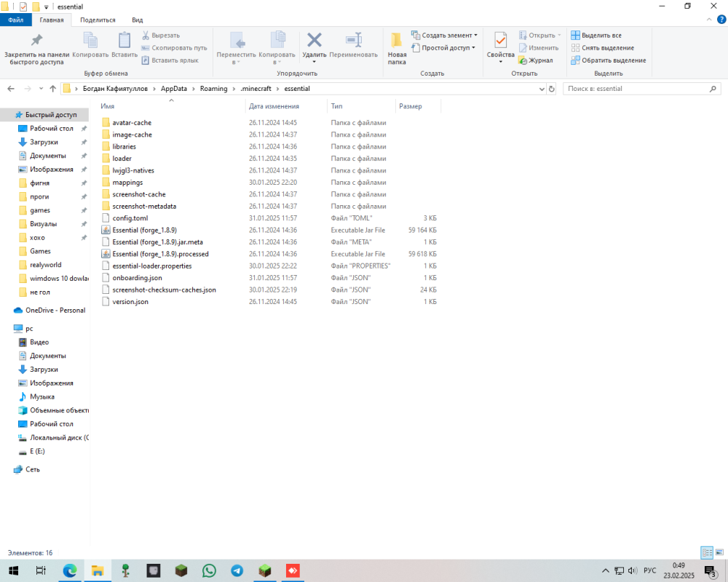Open Task View from the taskbar
The height and width of the screenshot is (582, 728).
pyautogui.click(x=41, y=570)
